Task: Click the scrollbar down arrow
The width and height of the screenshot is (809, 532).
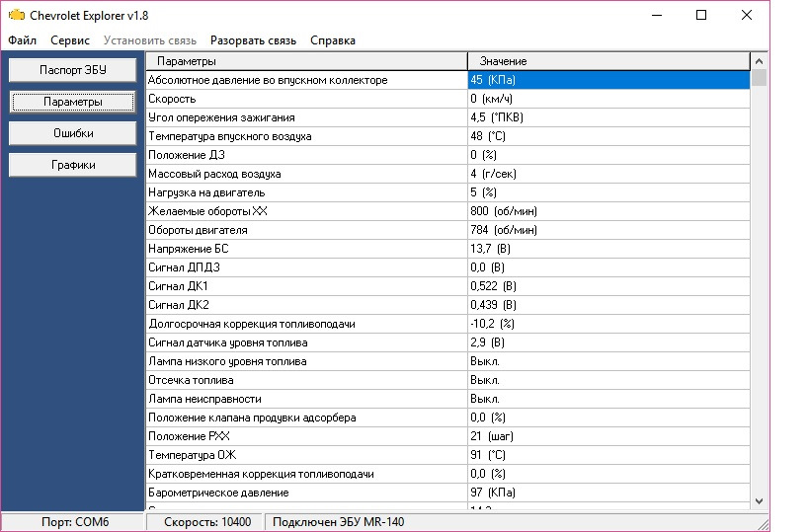Action: (759, 500)
